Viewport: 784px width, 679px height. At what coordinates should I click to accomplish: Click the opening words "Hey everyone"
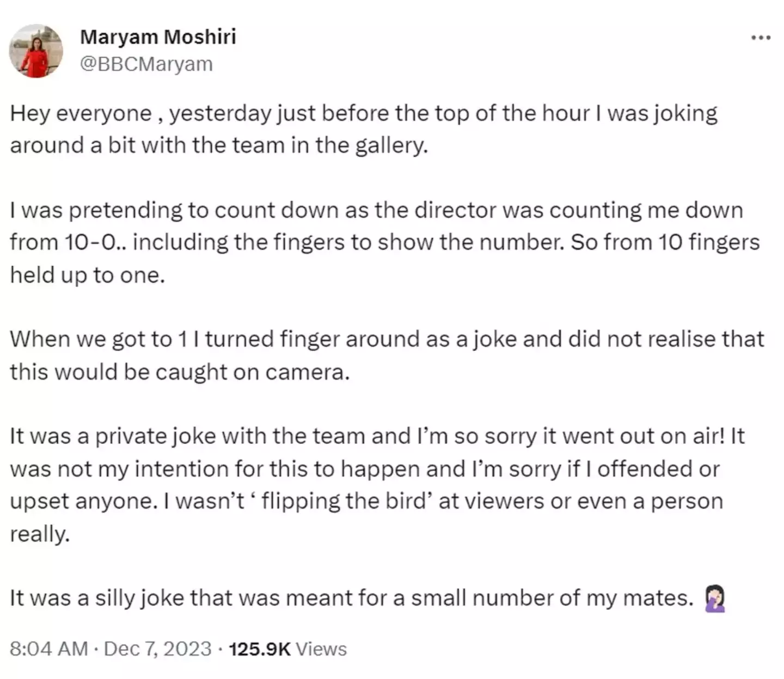pyautogui.click(x=81, y=114)
